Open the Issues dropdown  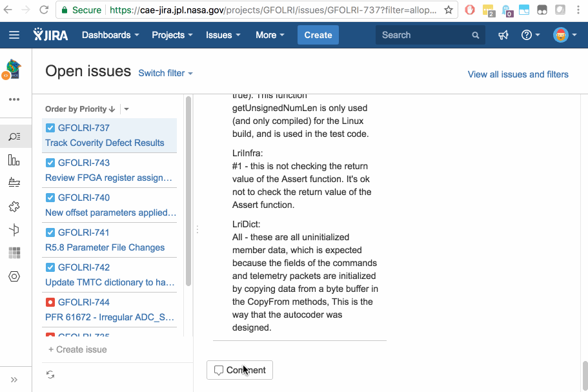[223, 35]
